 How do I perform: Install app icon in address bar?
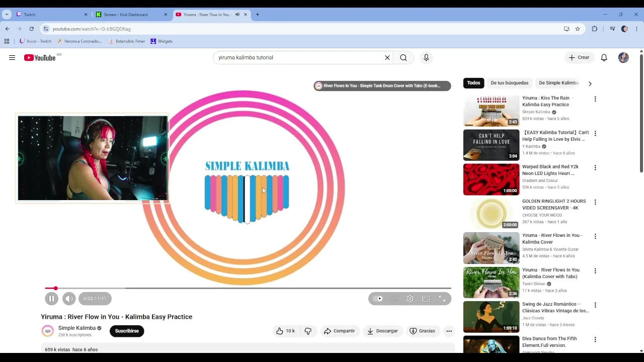[x=567, y=29]
